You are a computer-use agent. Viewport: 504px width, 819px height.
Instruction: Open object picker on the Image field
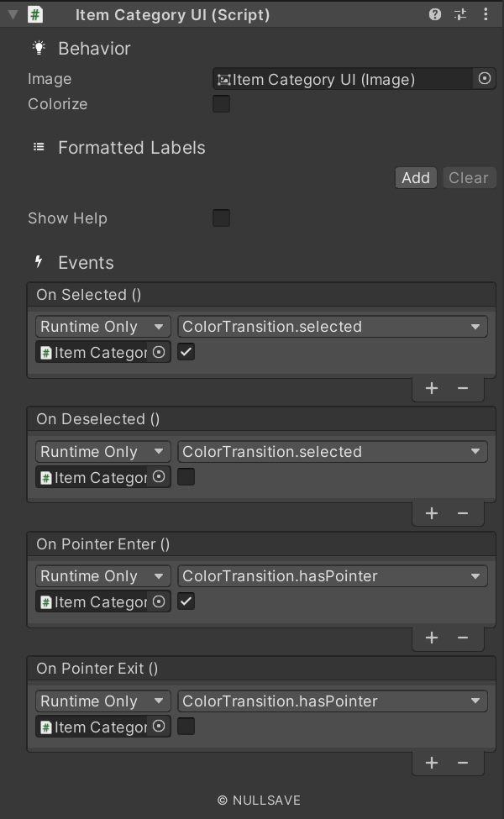pos(486,78)
